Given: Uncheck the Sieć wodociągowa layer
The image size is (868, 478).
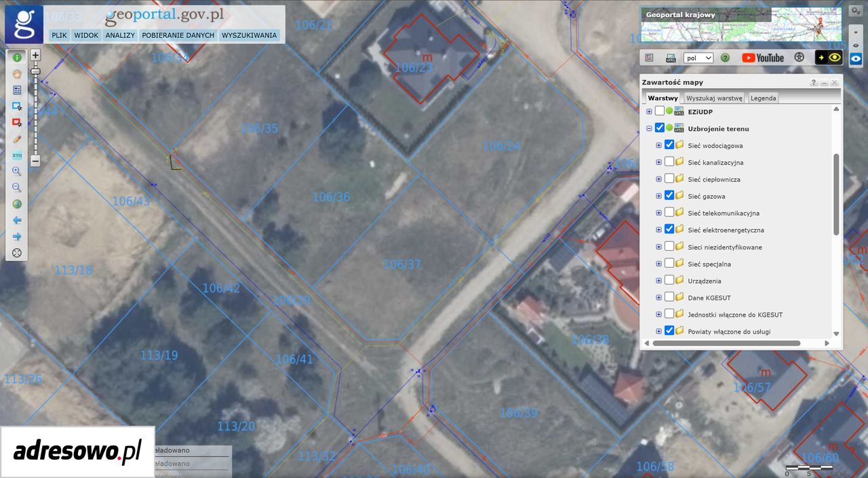Looking at the screenshot, I should click(x=669, y=144).
